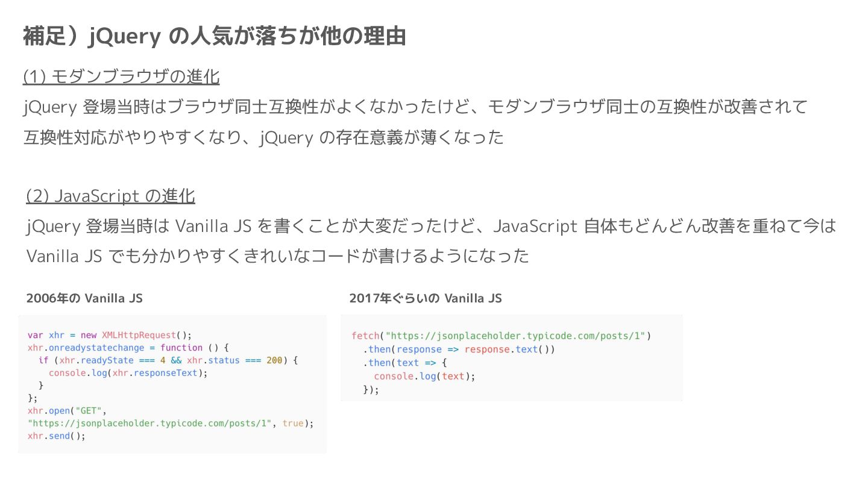The image size is (868, 488).
Task: Click the slide title about jQuery の人気
Action: tap(214, 37)
